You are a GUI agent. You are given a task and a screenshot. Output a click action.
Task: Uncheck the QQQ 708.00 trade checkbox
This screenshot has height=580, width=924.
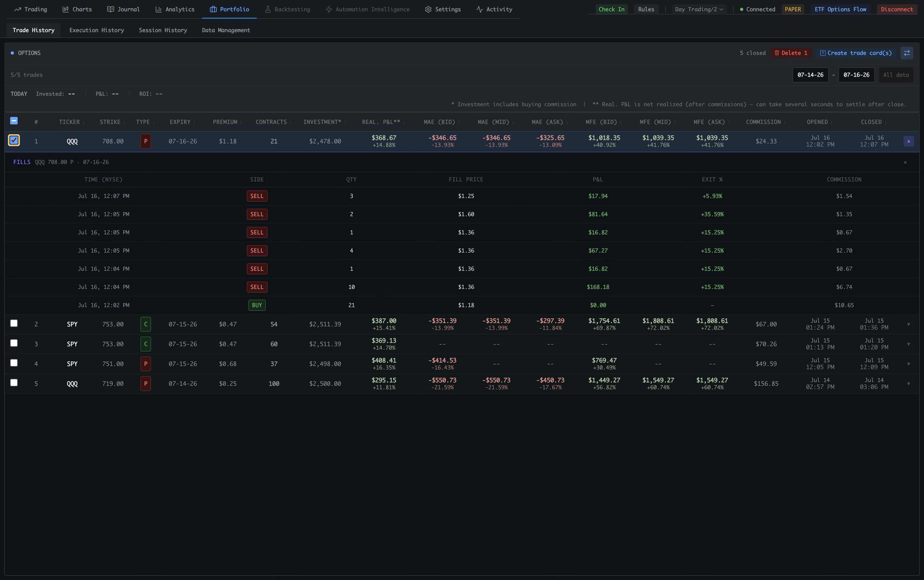coord(14,140)
